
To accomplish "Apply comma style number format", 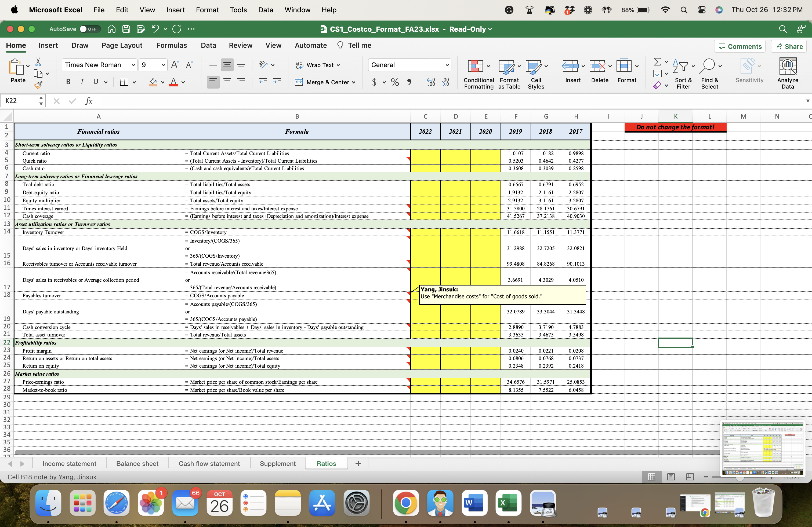I will click(x=409, y=82).
